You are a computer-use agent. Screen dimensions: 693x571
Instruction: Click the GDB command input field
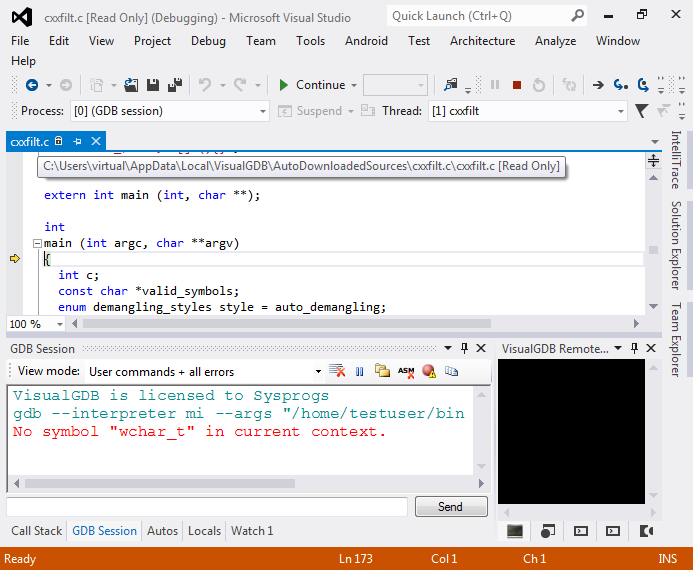[x=207, y=506]
